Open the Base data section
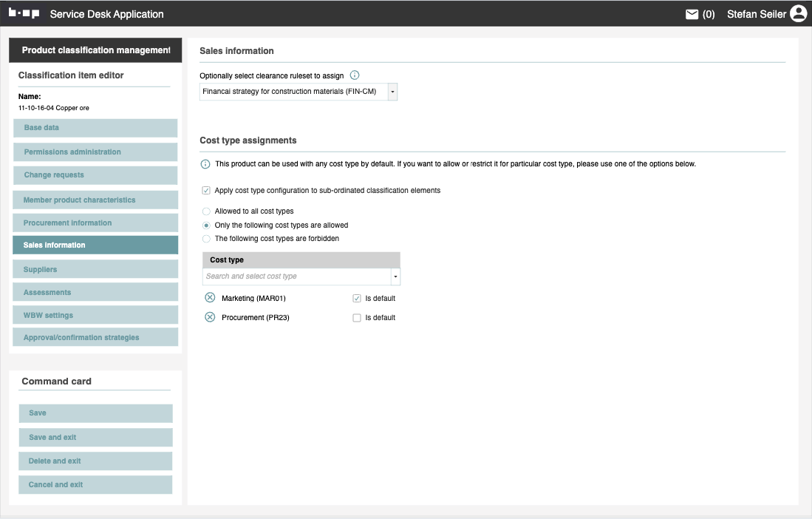Screen dimensions: 812x519 click(95, 128)
